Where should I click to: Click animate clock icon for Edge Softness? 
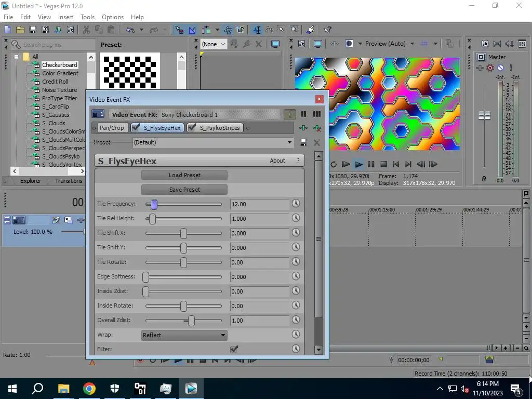pyautogui.click(x=296, y=276)
